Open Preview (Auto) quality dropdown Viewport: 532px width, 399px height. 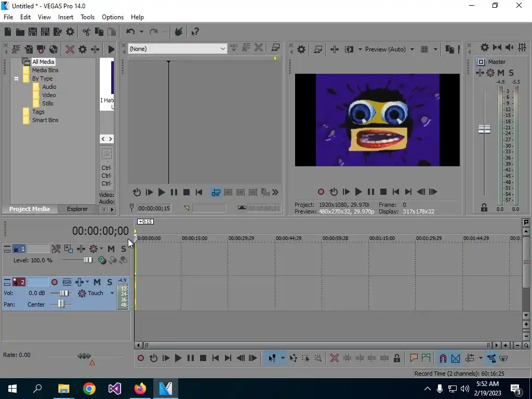point(412,49)
